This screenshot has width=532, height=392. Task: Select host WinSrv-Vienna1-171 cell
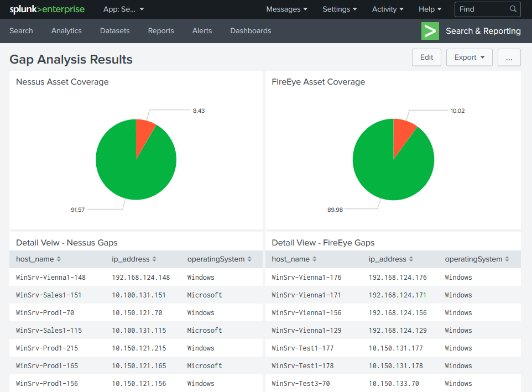point(306,295)
